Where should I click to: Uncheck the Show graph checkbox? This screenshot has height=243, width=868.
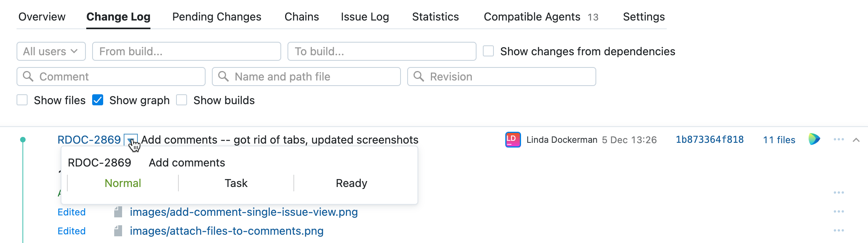pos(98,100)
